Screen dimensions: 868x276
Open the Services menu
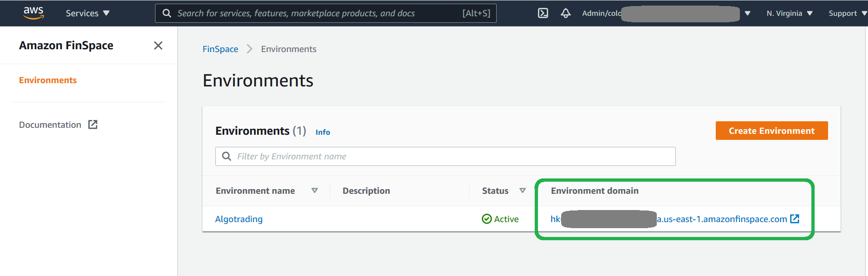87,13
